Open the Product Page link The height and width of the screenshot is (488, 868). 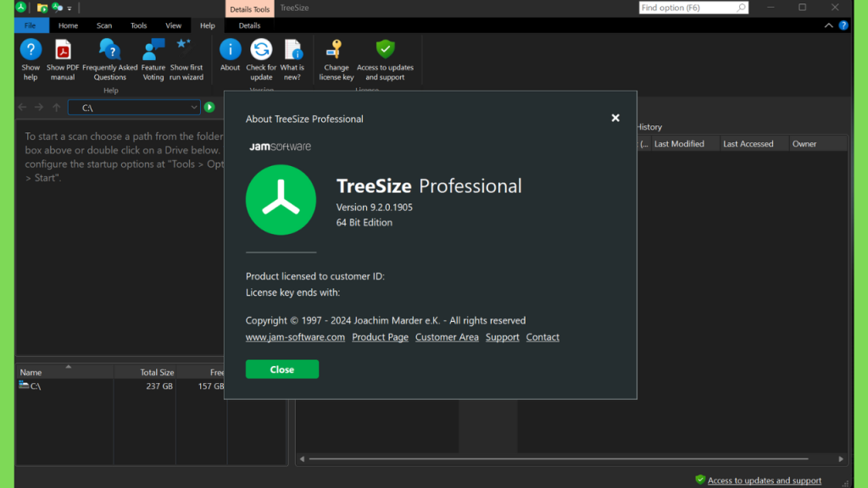[380, 337]
